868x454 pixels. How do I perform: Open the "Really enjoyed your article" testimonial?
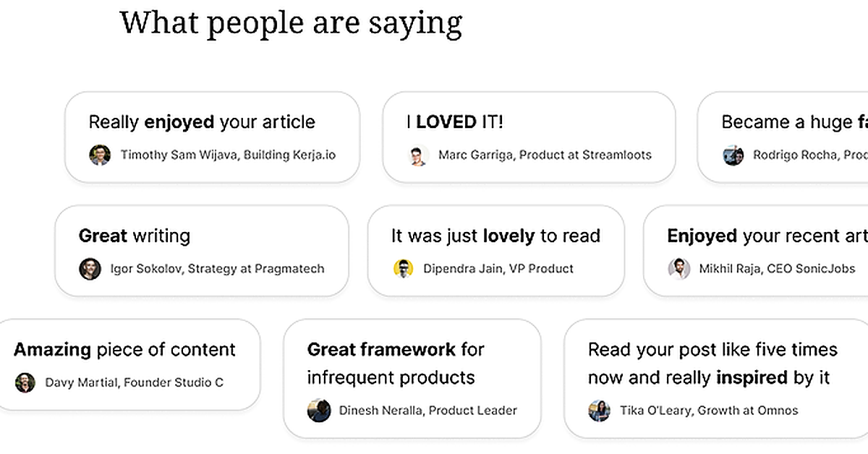coord(202,122)
